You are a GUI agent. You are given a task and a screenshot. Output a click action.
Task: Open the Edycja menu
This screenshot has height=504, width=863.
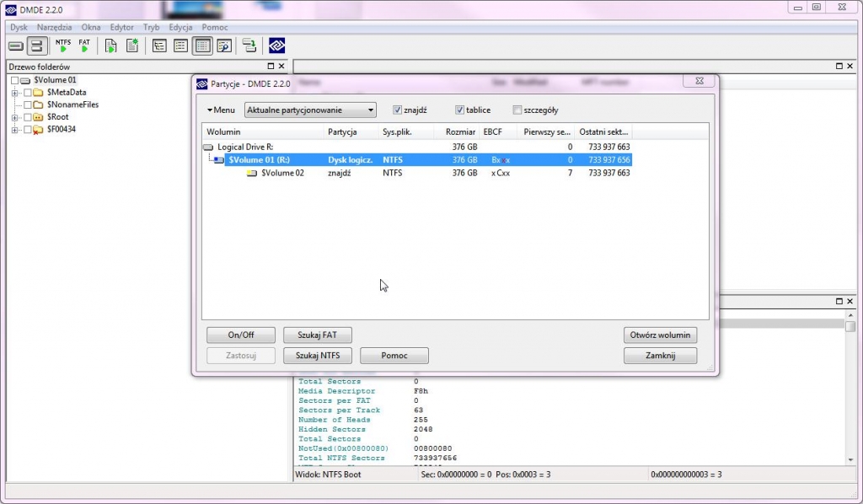180,27
